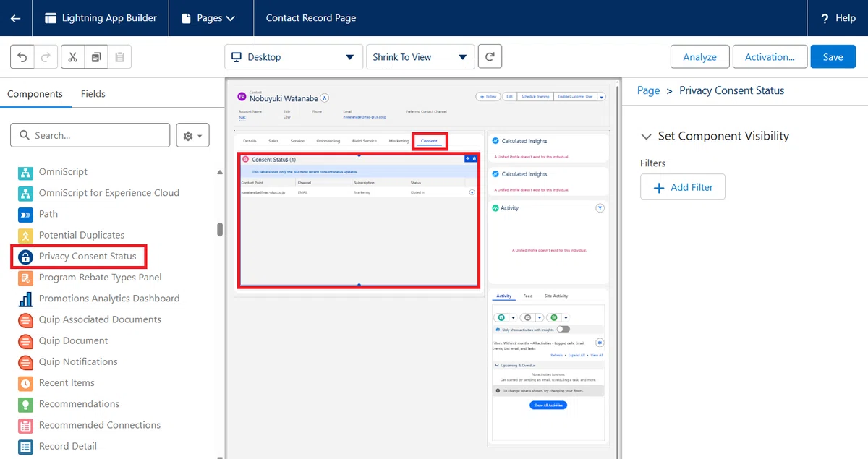
Task: Open the consent row action dropdown
Action: (472, 192)
